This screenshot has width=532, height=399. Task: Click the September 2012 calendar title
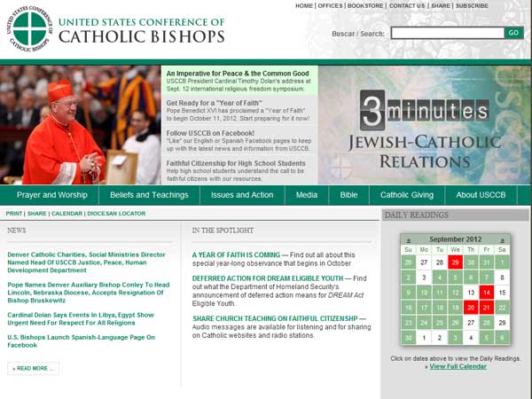(x=456, y=239)
